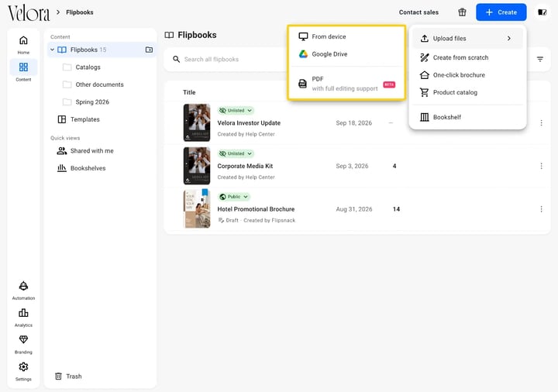Open Trash in the sidebar
This screenshot has height=392, width=558.
click(x=68, y=376)
